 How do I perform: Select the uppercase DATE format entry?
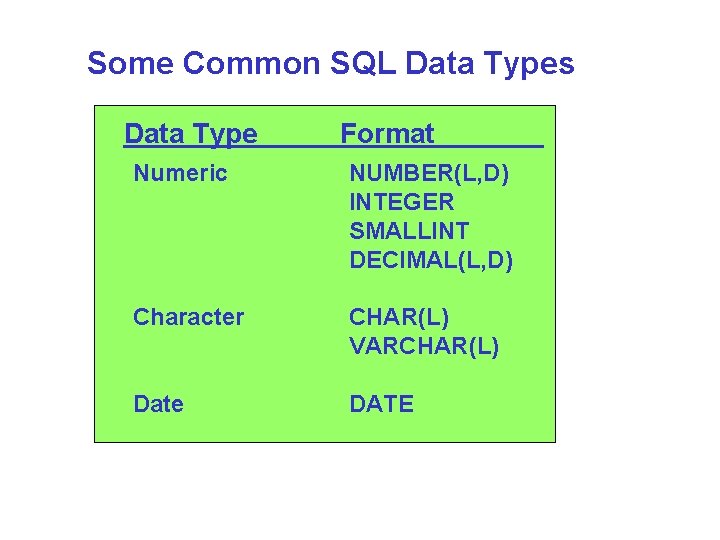pyautogui.click(x=381, y=404)
